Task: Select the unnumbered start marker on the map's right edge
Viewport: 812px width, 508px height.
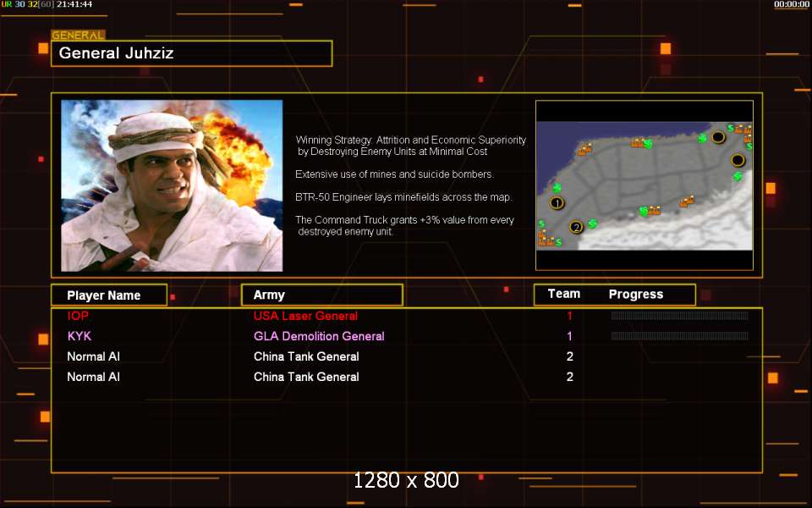Action: tap(738, 160)
